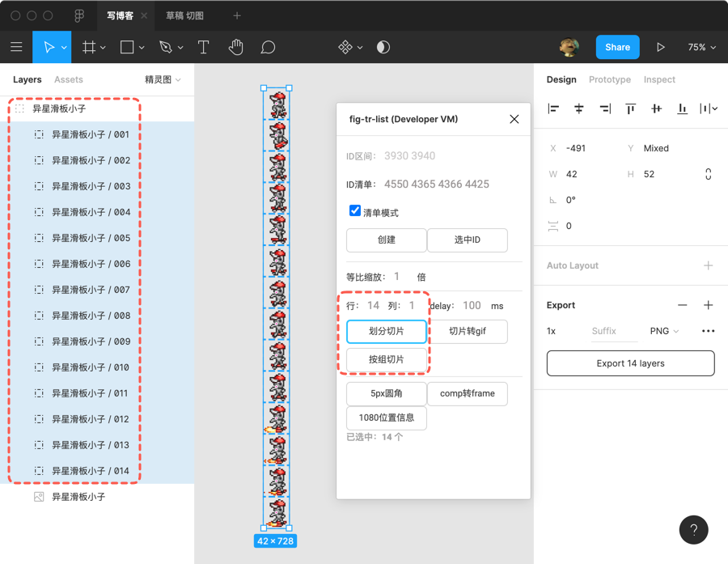The width and height of the screenshot is (728, 564).
Task: Switch to the Layers tab
Action: pyautogui.click(x=27, y=80)
